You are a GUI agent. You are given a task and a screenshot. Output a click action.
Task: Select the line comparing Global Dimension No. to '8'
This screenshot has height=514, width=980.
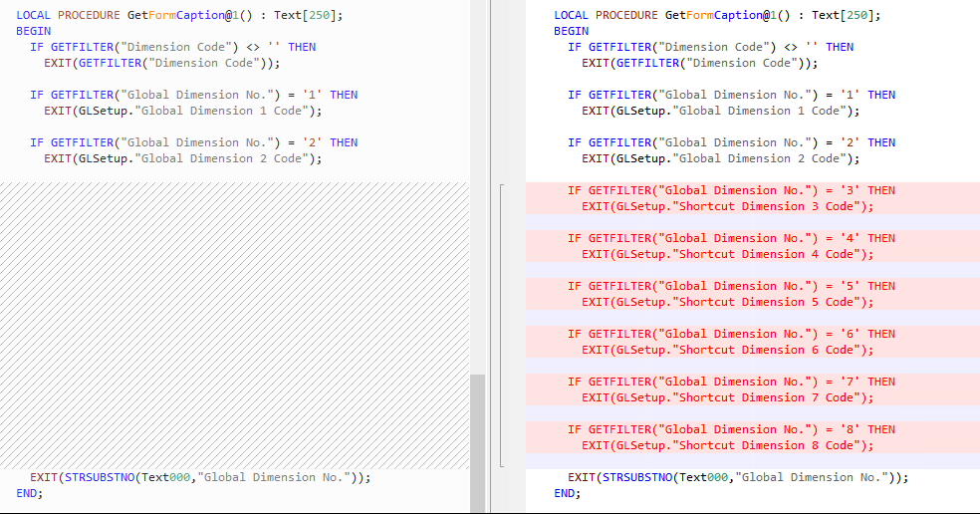pos(731,429)
